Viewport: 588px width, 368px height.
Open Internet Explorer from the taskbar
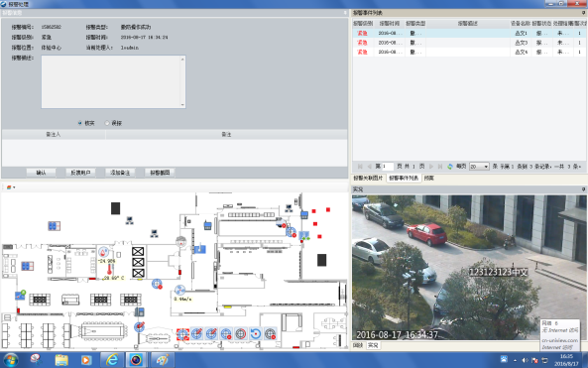point(112,360)
